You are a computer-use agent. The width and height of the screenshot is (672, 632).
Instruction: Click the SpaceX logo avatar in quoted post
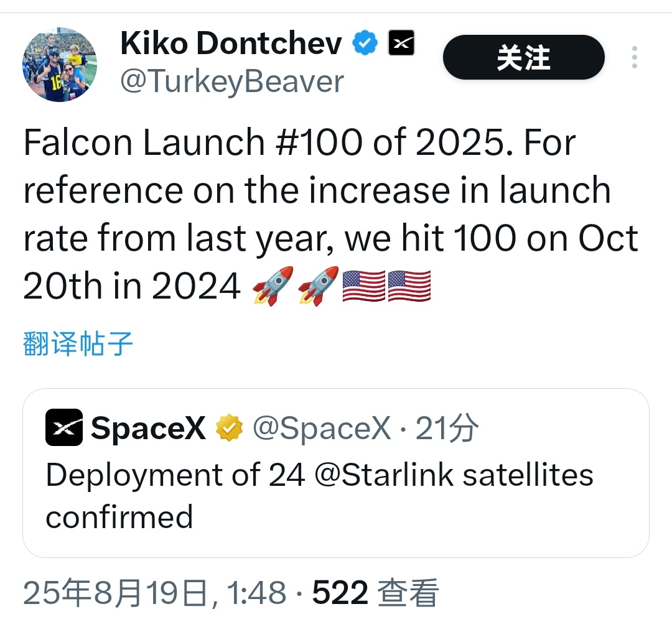tap(64, 427)
